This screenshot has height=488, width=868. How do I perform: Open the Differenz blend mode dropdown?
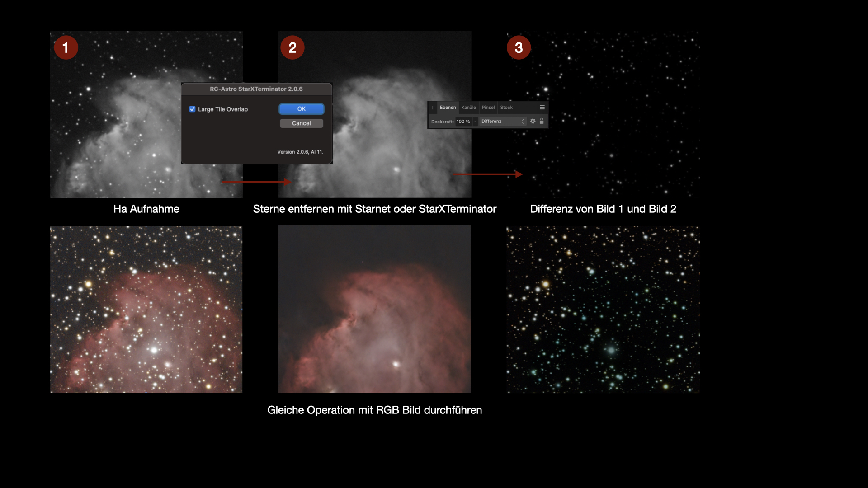(503, 122)
